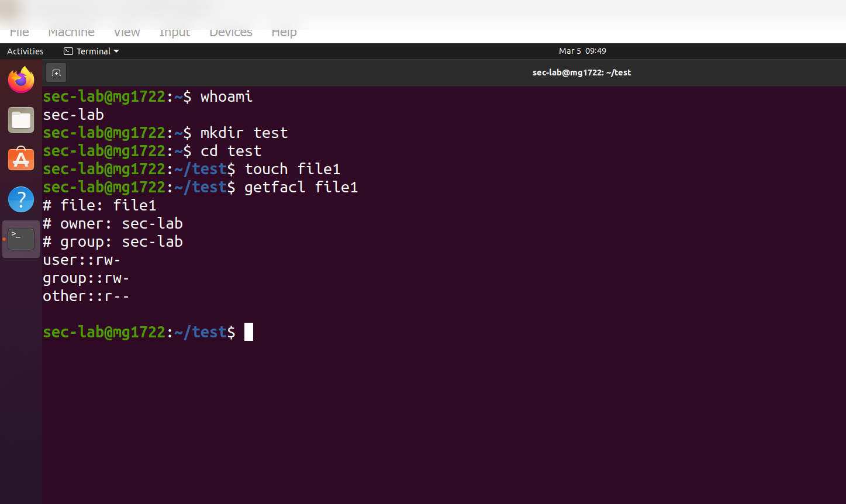Viewport: 846px width, 504px height.
Task: Open the Devices menu
Action: pyautogui.click(x=231, y=32)
